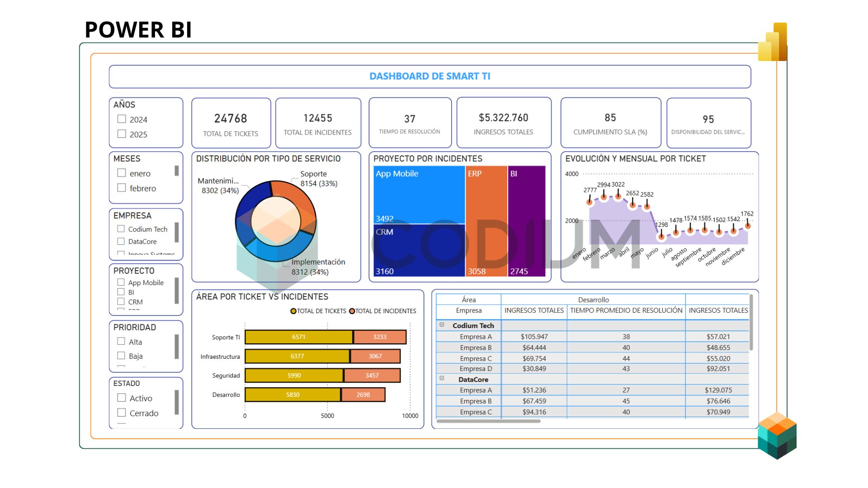Image resolution: width=868 pixels, height=488 pixels.
Task: Click the TIEMPO PROMEDIO DE RESOLUCIÓN header
Action: pyautogui.click(x=626, y=310)
